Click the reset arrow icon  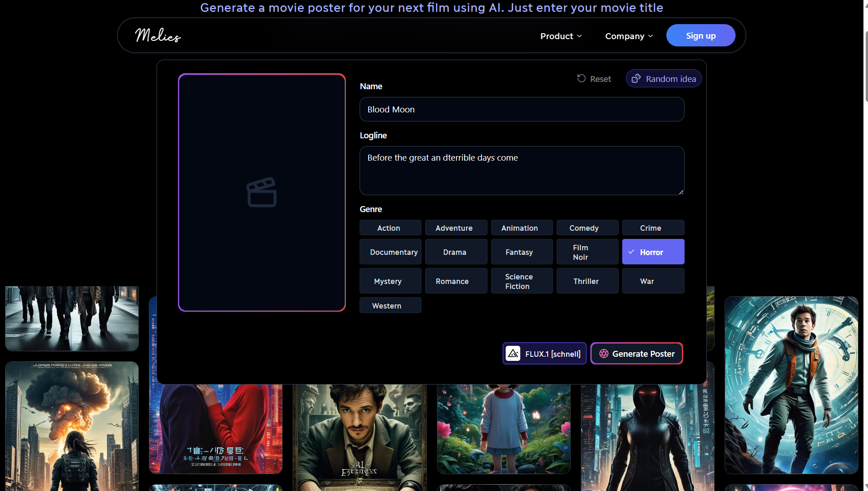click(x=581, y=78)
